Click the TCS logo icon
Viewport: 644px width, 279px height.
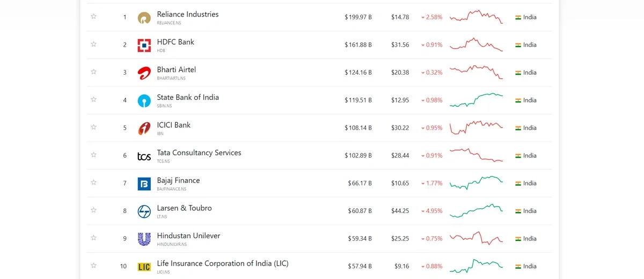tap(144, 156)
